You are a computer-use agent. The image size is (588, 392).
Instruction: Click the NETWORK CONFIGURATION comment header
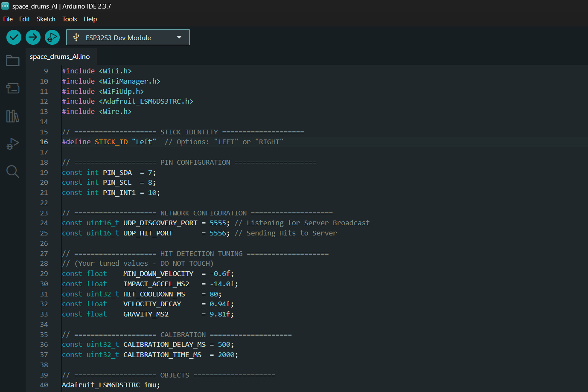197,213
